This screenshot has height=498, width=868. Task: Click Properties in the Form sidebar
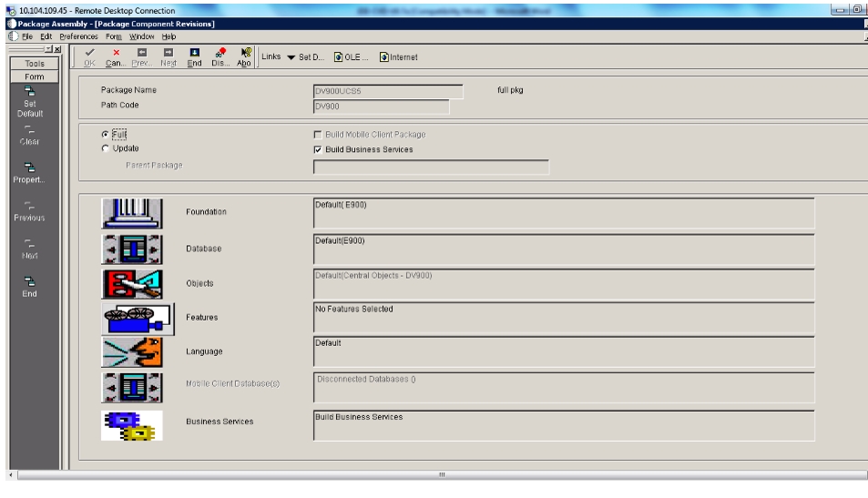tap(30, 173)
